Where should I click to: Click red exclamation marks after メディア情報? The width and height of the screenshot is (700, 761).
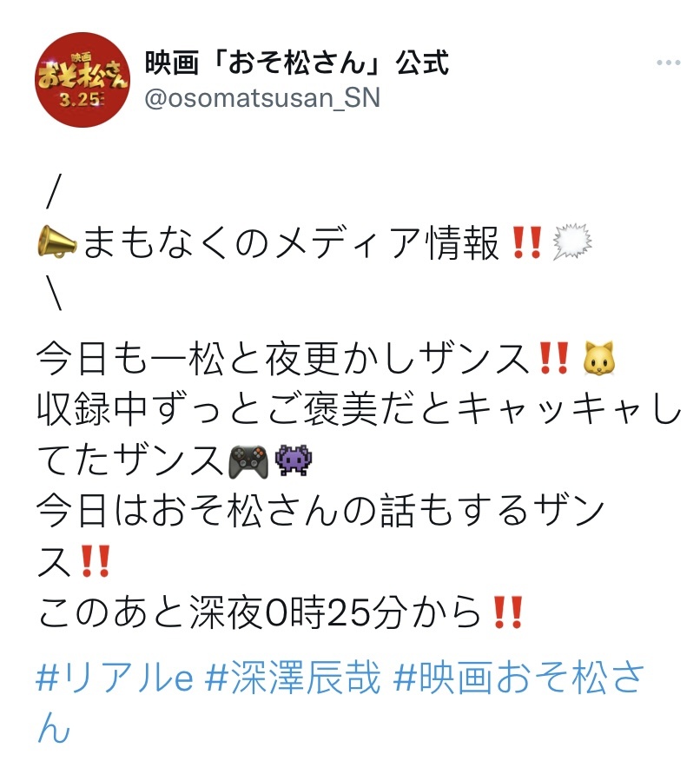[x=527, y=242]
